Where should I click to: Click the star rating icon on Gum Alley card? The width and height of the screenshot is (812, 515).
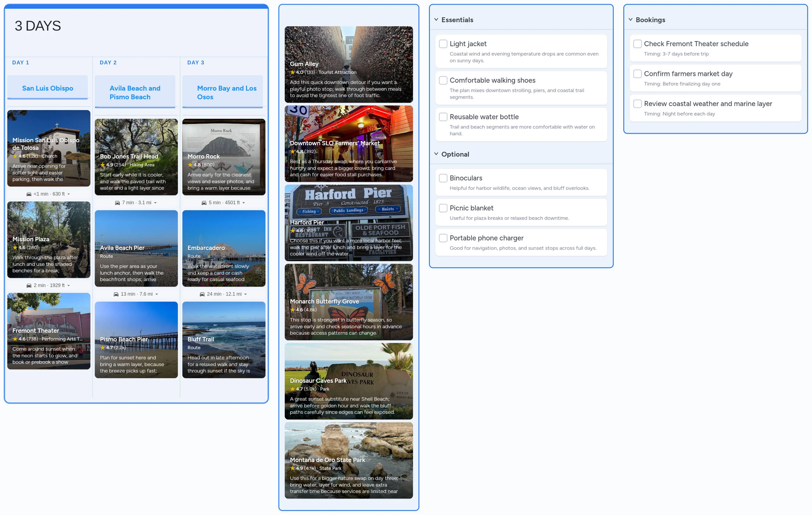(292, 72)
